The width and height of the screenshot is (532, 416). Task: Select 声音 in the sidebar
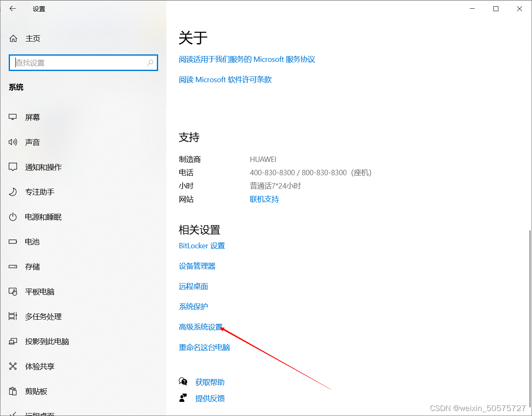(x=32, y=142)
